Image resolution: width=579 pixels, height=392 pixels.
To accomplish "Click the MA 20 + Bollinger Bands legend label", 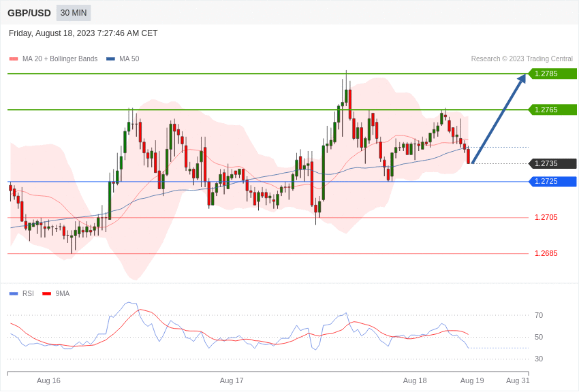I will [60, 59].
